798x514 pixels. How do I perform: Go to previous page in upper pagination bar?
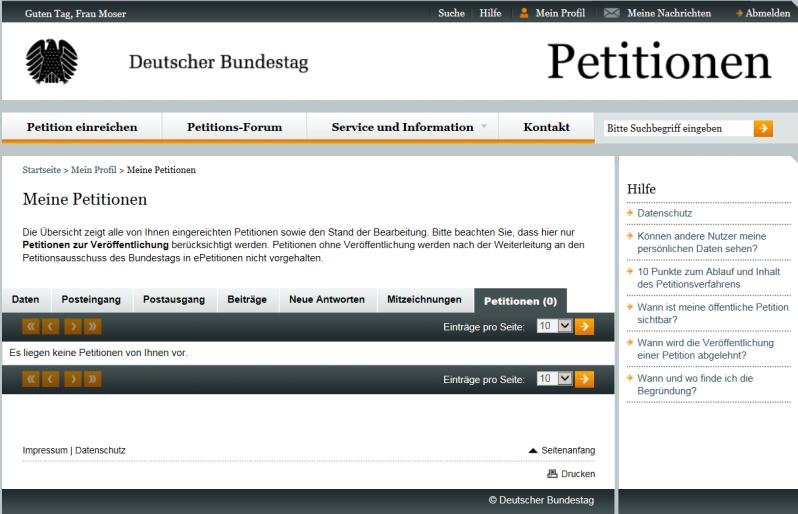[50, 326]
